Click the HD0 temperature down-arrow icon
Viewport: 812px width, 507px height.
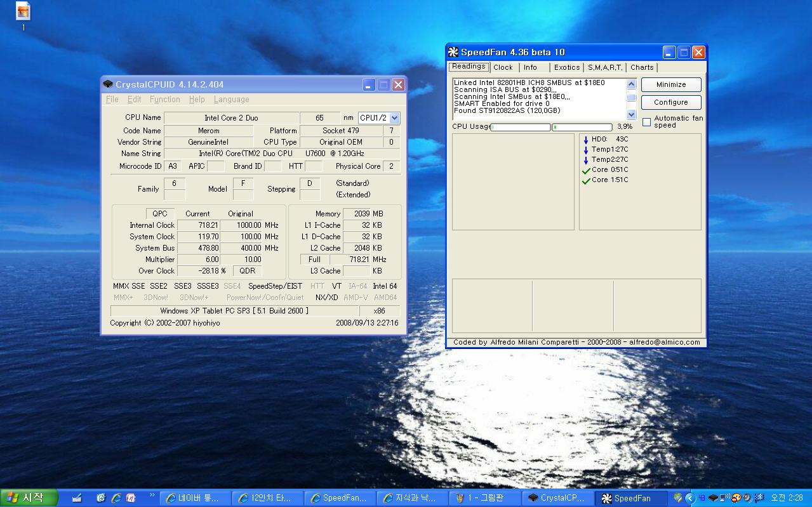click(585, 140)
